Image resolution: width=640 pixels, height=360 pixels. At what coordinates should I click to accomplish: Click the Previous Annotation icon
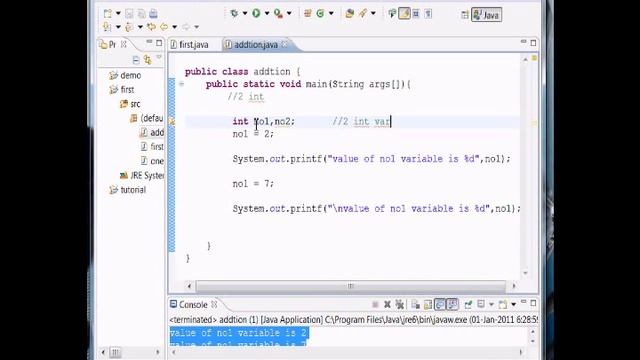(129, 27)
